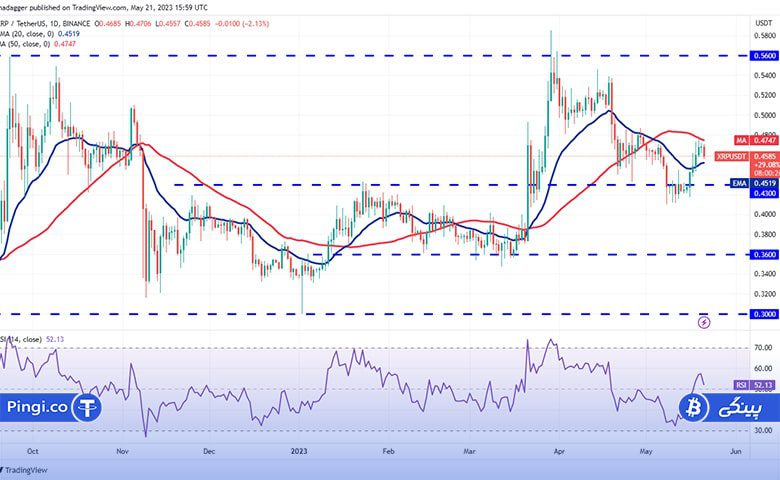Select the TetherUS 1D BINANCE symbol legend

pyautogui.click(x=46, y=23)
